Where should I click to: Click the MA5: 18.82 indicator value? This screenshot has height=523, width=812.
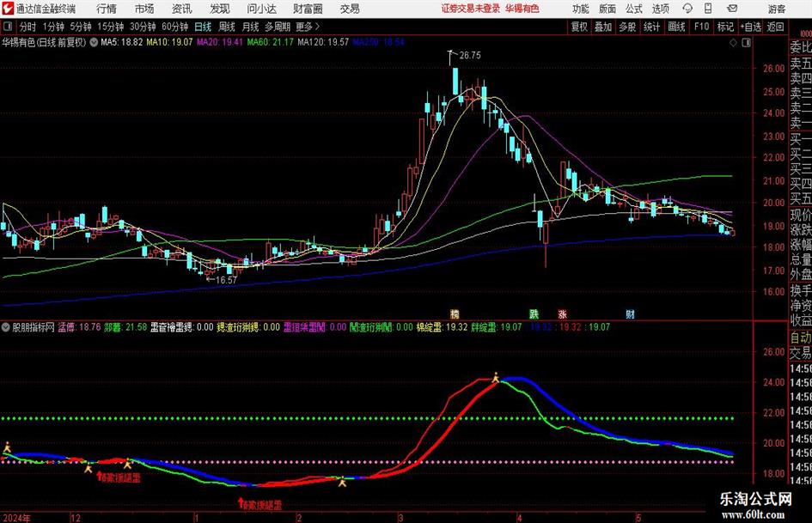(121, 42)
